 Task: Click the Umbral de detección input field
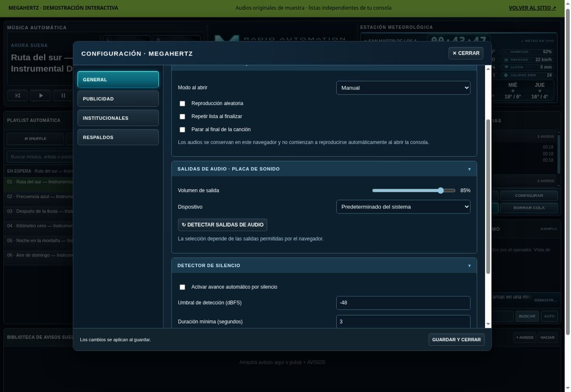pyautogui.click(x=403, y=303)
